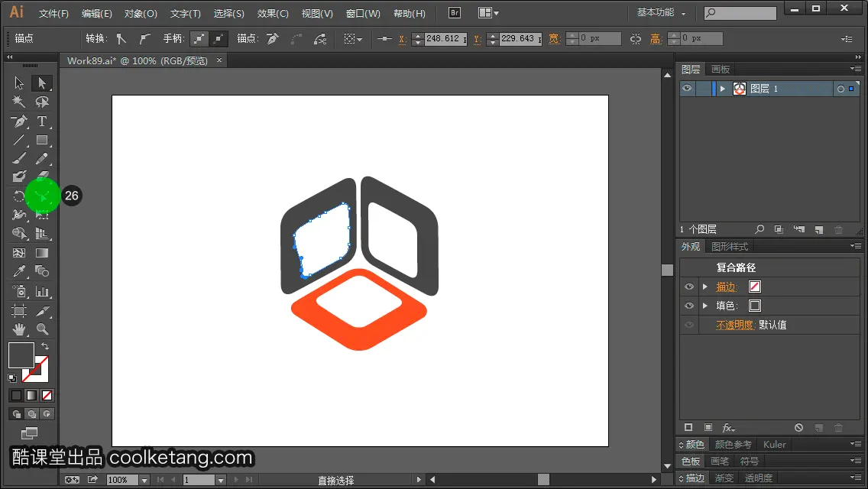
Task: Toggle hide handles for multiple anchors button
Action: pyautogui.click(x=219, y=39)
